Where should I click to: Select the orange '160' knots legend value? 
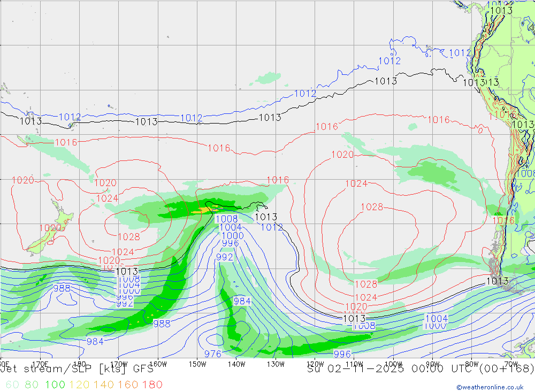[x=128, y=385]
